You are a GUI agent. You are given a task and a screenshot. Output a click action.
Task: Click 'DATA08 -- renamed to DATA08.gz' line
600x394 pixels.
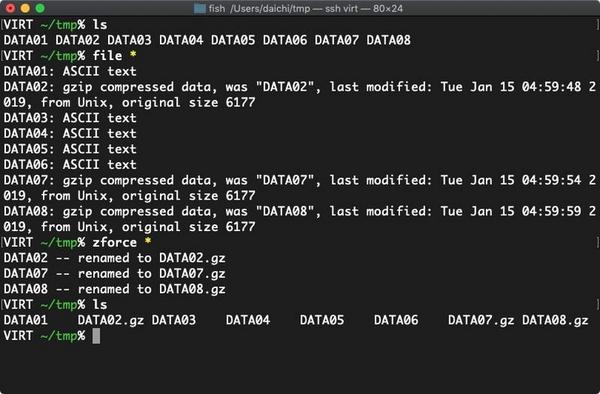pyautogui.click(x=114, y=289)
